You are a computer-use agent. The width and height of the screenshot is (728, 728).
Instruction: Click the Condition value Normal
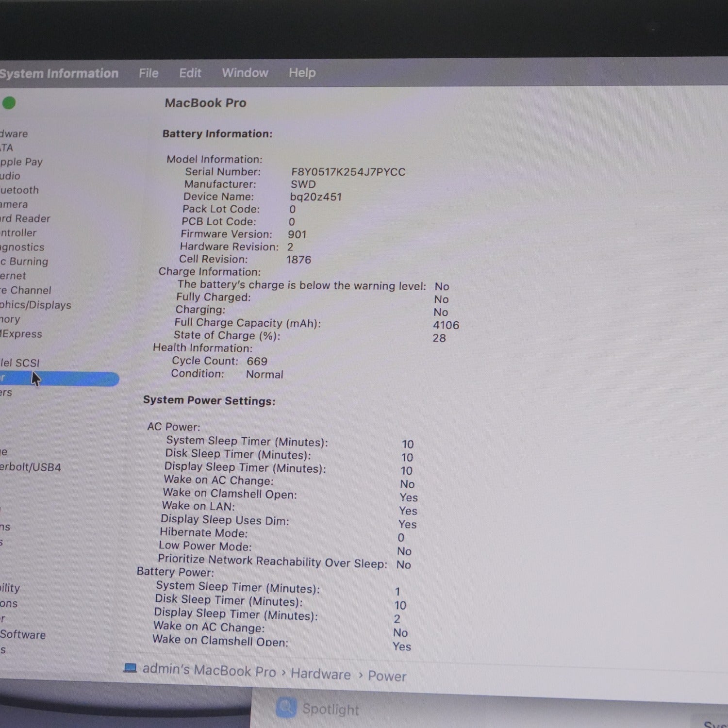(265, 374)
